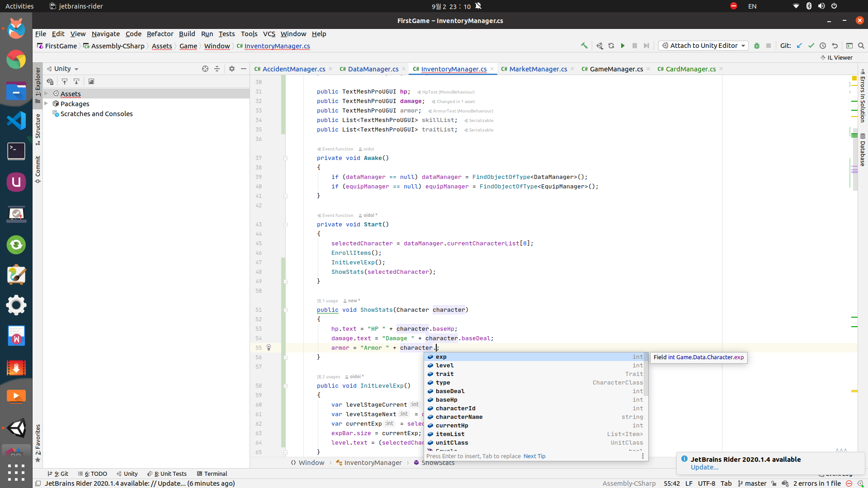Screen dimensions: 868x488
Task: Toggle the Database side panel
Action: click(863, 150)
